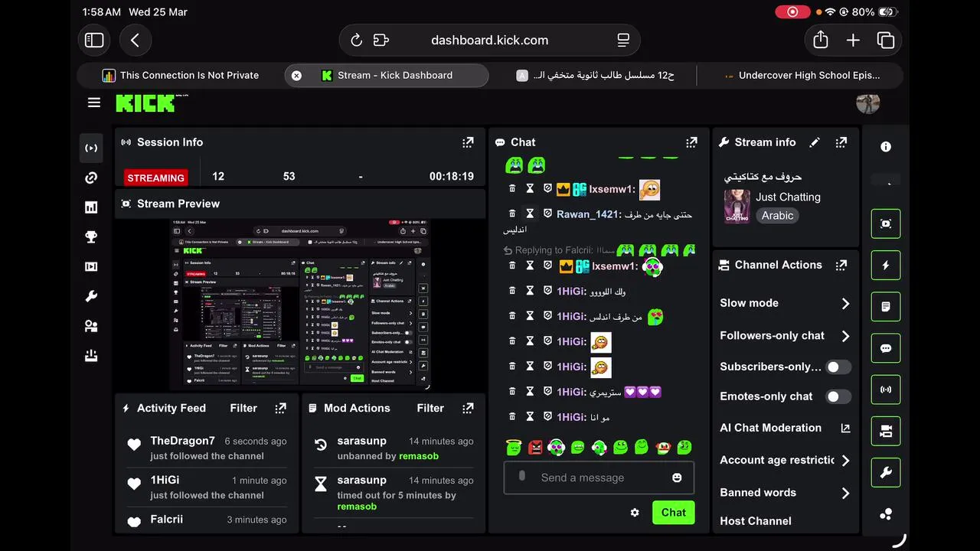The width and height of the screenshot is (980, 551).
Task: Show Safari tab overview
Action: click(x=886, y=41)
